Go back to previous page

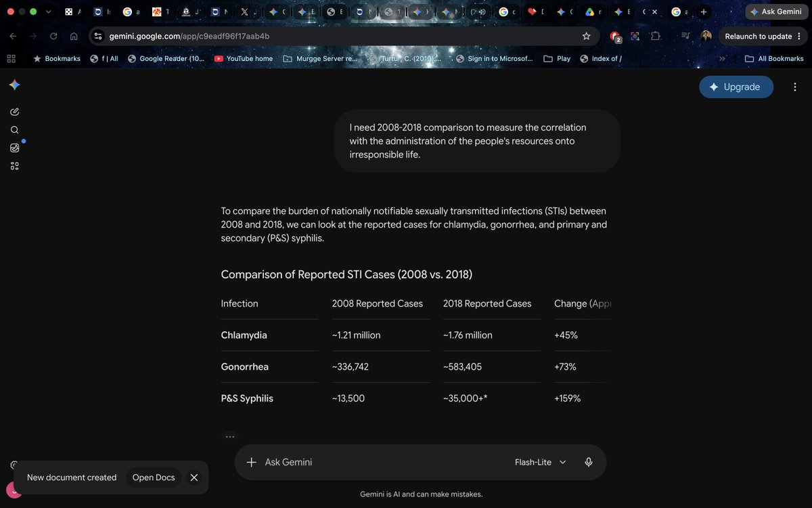click(14, 36)
